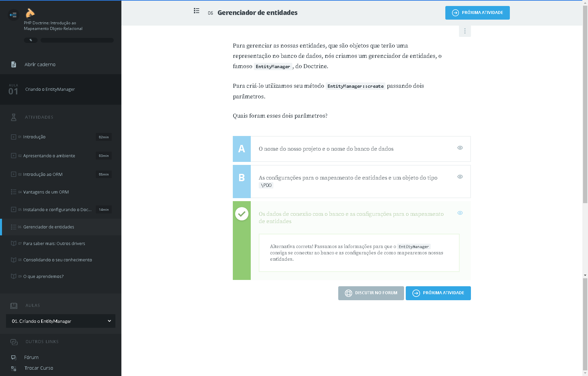588x376 pixels.
Task: Open 'Para saber mais: Outros drivers'
Action: click(x=54, y=244)
